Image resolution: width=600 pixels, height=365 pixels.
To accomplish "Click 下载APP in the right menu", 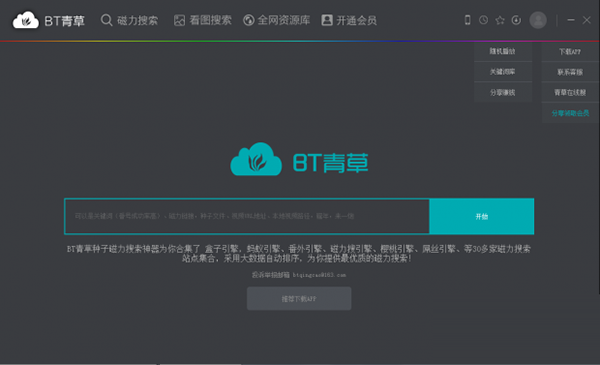I will coord(570,52).
